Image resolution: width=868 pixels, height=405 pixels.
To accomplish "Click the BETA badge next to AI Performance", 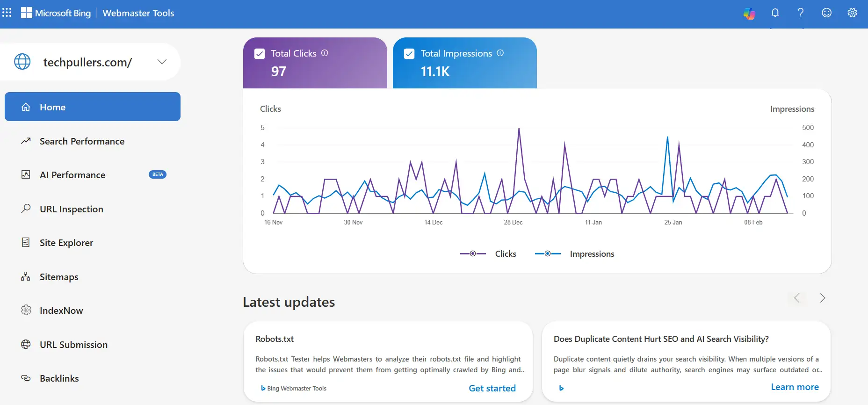I will pos(158,174).
